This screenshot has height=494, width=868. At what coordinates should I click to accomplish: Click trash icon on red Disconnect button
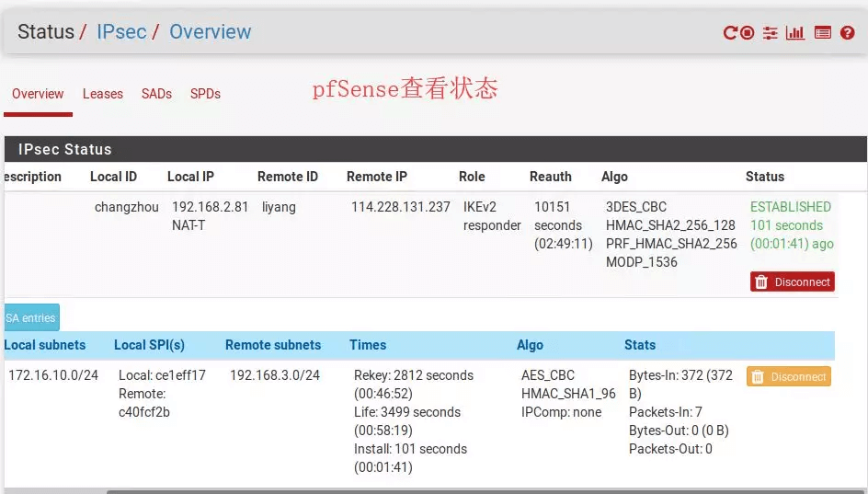(761, 281)
